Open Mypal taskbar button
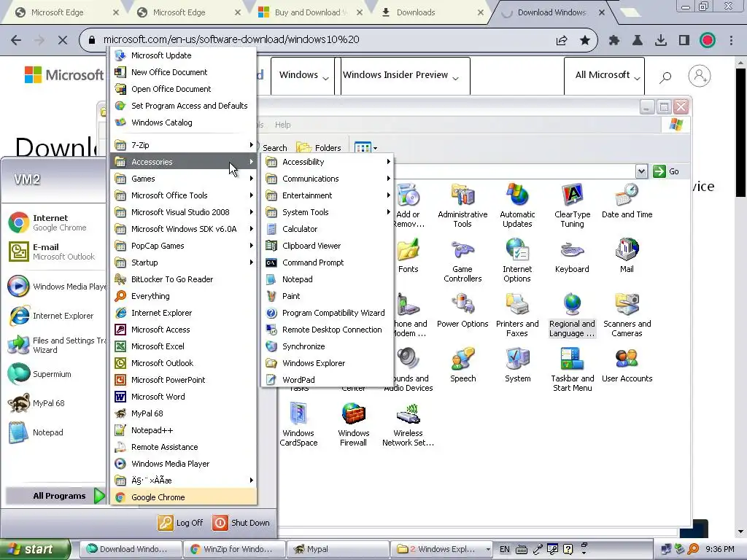Screen dimensions: 747x560 point(337,549)
